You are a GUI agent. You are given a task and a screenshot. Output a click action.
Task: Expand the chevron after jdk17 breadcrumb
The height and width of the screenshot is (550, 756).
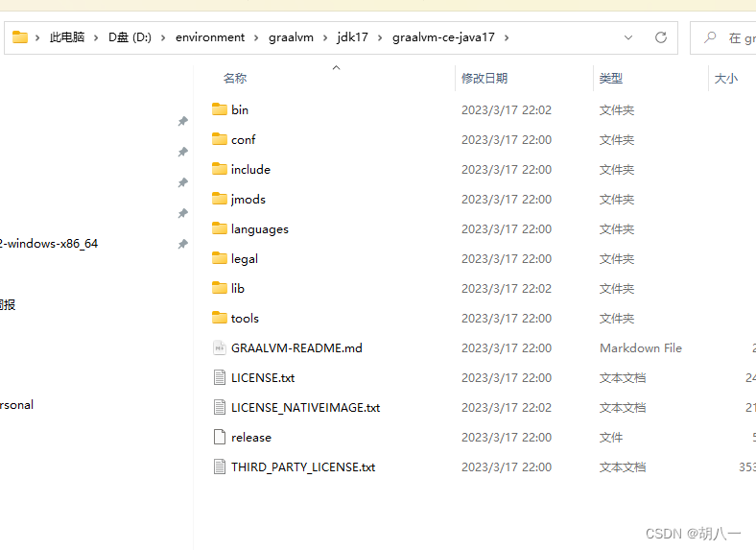pos(380,37)
